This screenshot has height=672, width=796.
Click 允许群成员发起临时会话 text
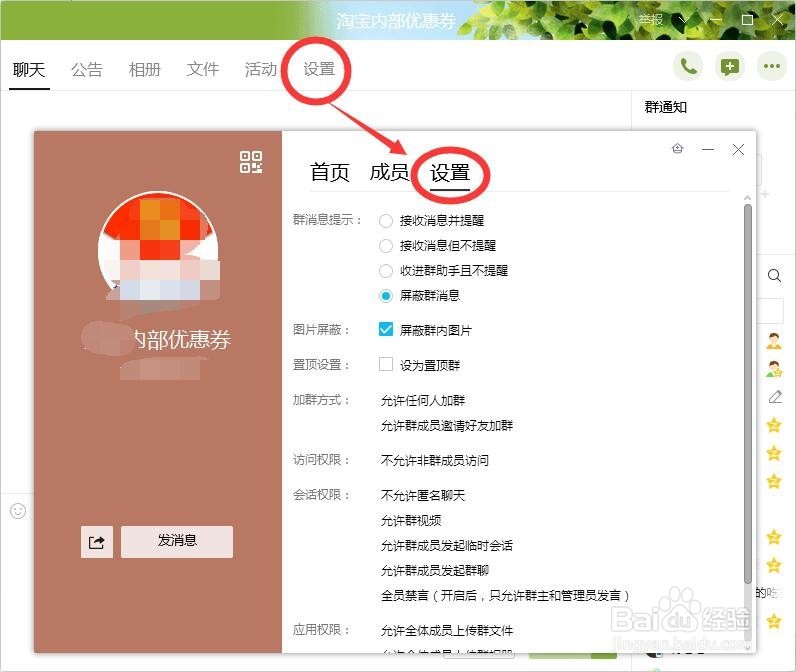(x=447, y=546)
